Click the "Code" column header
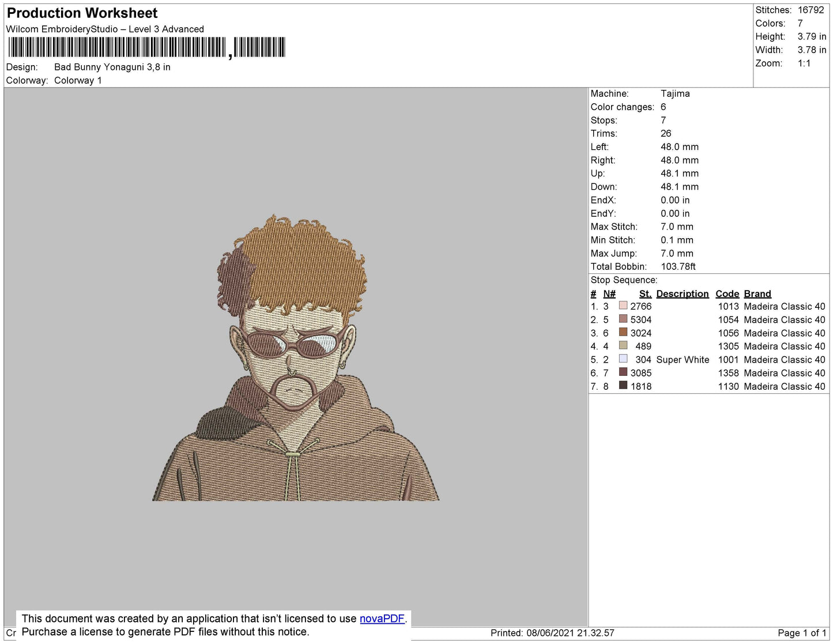The image size is (833, 644). click(x=727, y=293)
